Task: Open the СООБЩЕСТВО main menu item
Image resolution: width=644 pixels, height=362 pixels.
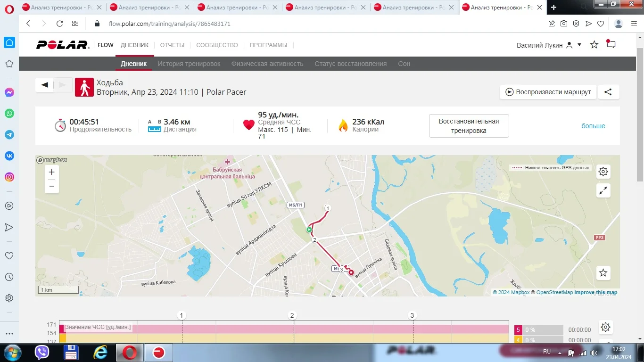Action: [217, 45]
